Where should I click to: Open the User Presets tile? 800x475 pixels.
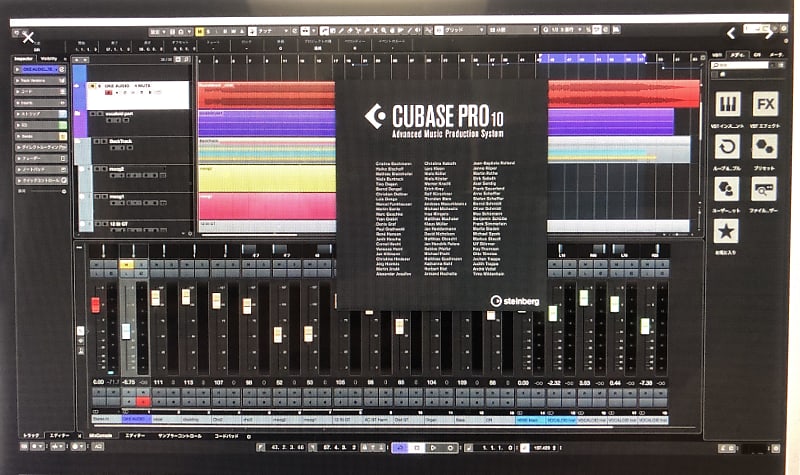pyautogui.click(x=727, y=189)
